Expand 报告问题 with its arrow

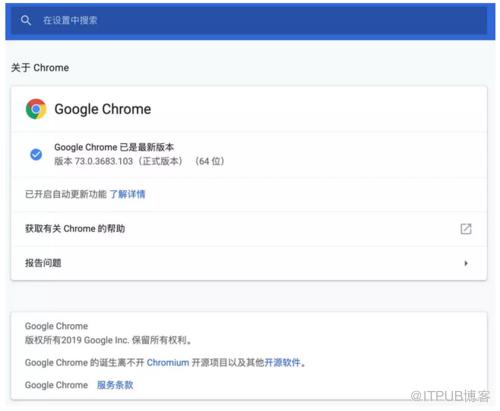coord(466,263)
